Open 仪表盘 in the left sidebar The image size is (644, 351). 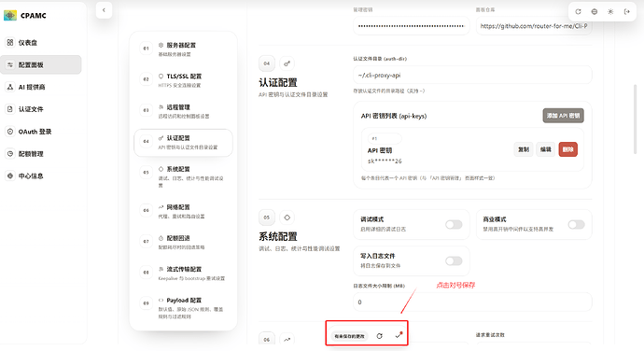click(x=41, y=42)
